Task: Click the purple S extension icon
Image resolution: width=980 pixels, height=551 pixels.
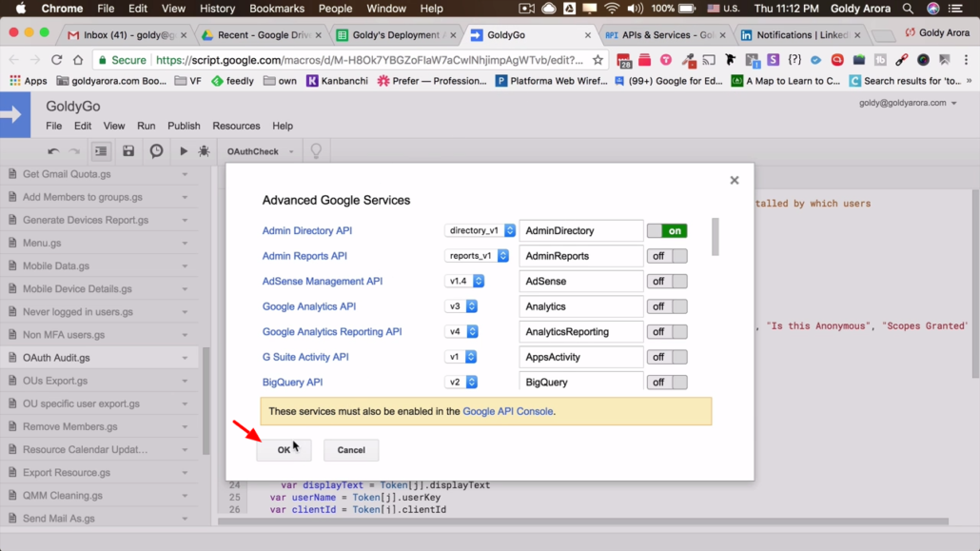Action: 774,60
